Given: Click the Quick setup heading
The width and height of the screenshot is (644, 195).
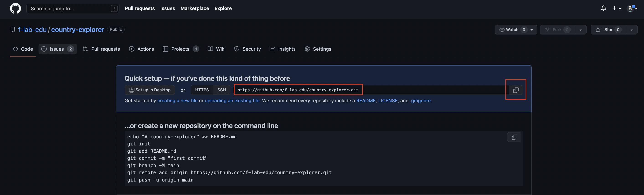Looking at the screenshot, I should pyautogui.click(x=207, y=79).
